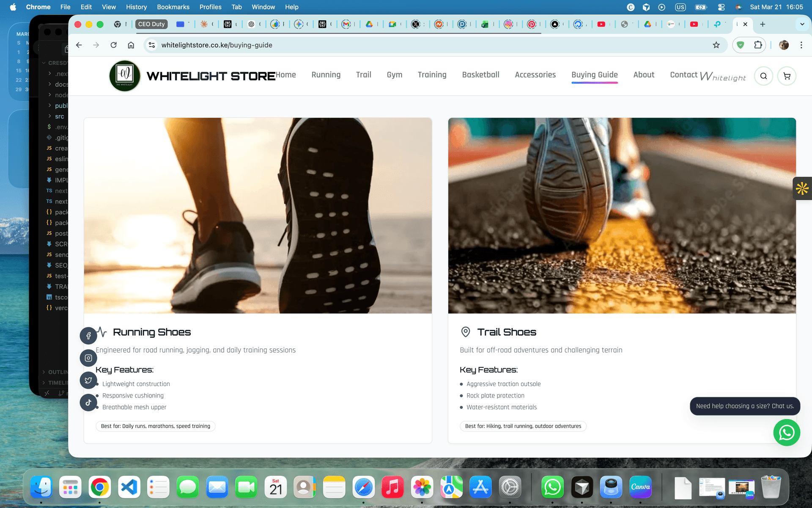Expand the docs folder in VS Code

(57, 84)
